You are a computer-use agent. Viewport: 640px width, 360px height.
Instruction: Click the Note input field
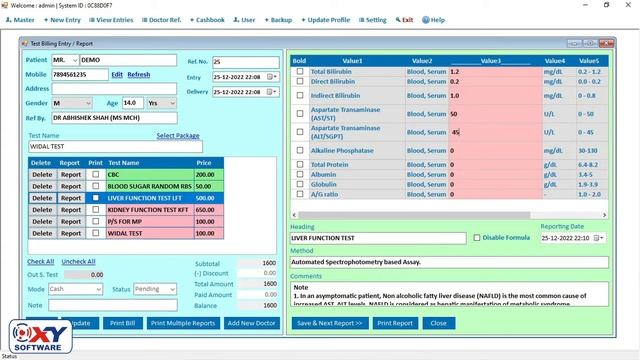tap(113, 305)
